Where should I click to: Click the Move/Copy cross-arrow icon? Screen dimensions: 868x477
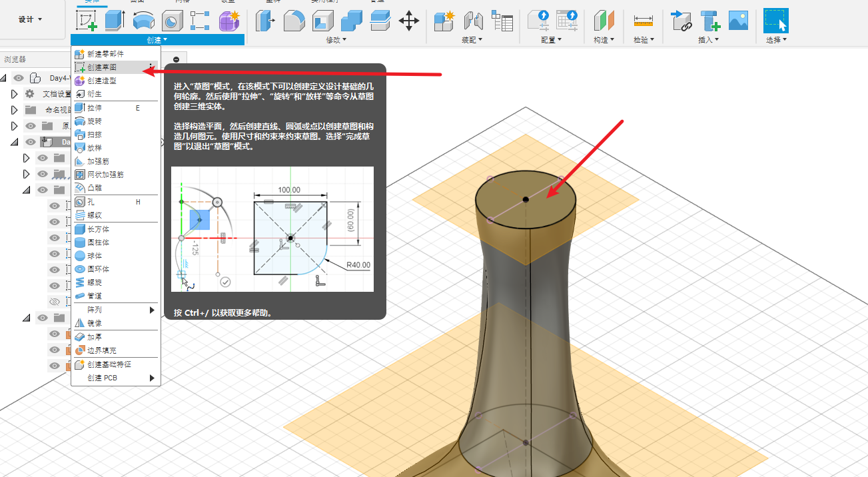tap(408, 21)
